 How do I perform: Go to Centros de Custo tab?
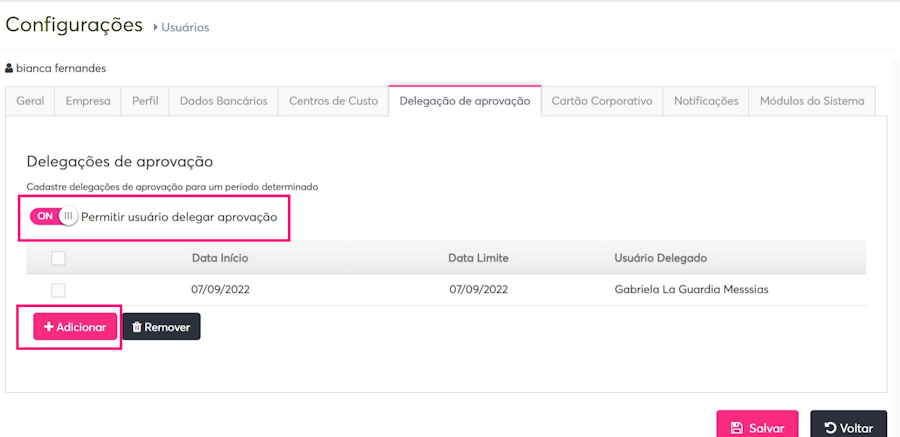tap(333, 101)
